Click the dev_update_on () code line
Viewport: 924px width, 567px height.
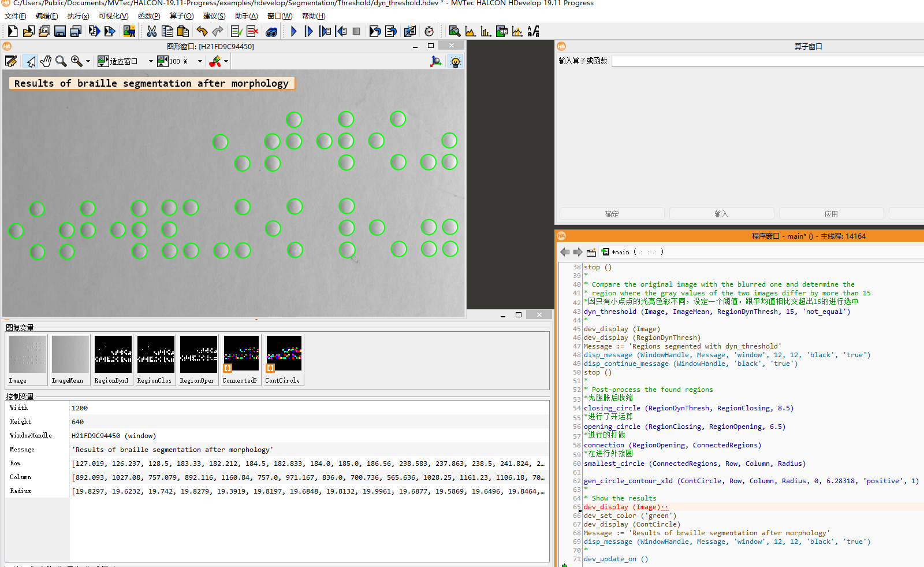[616, 559]
